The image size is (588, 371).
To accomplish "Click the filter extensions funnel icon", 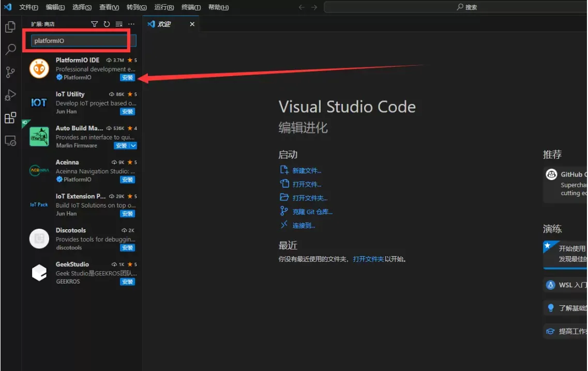I will (95, 24).
